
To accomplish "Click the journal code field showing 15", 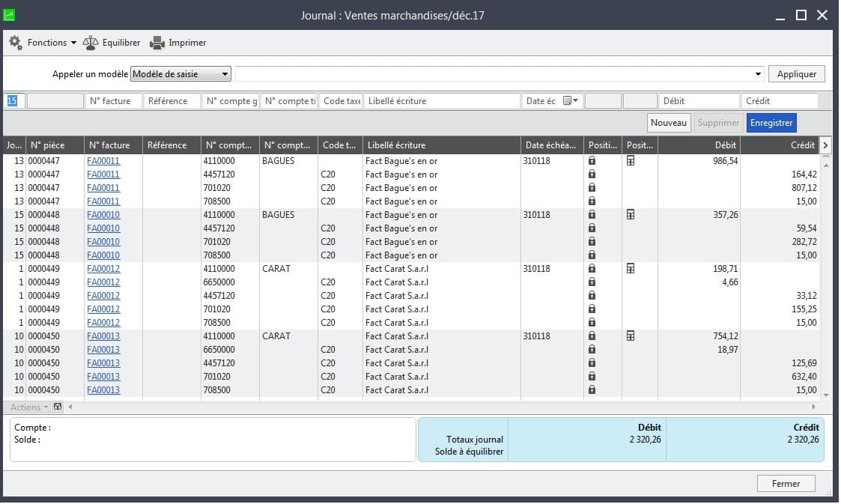I will pos(15,101).
